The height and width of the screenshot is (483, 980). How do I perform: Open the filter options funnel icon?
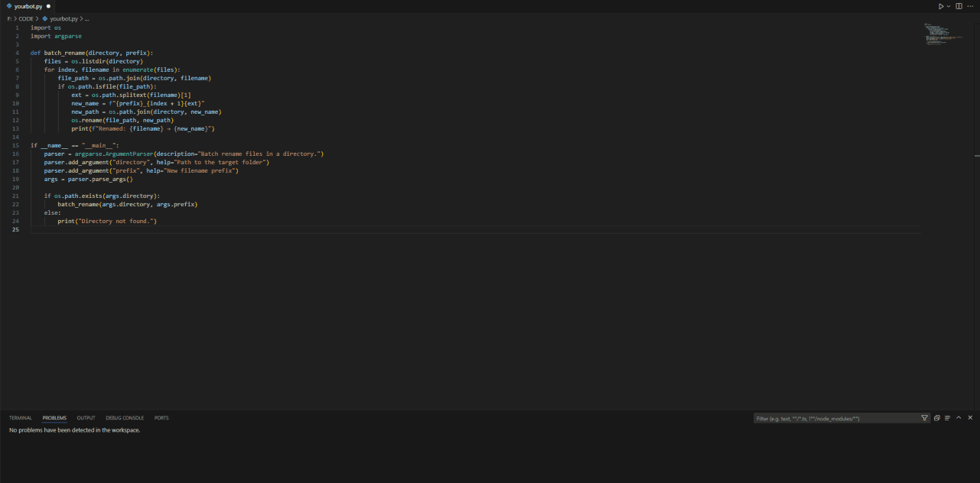click(924, 418)
